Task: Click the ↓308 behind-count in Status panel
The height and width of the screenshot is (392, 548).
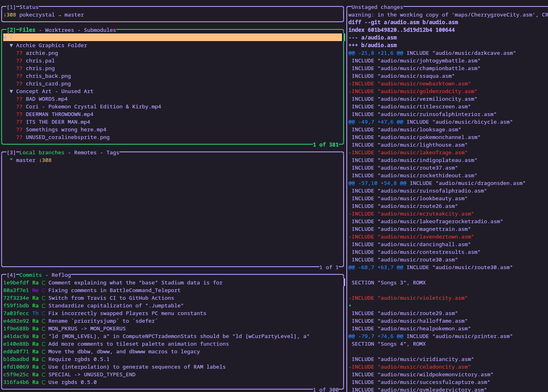Action: [x=10, y=15]
